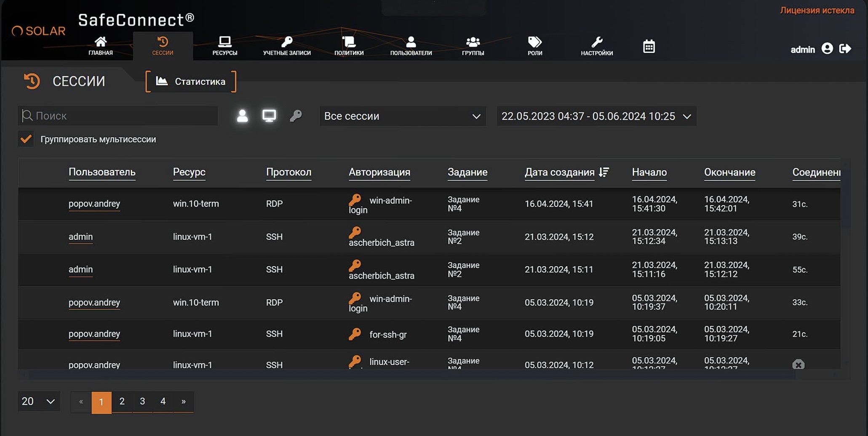Image resolution: width=868 pixels, height=436 pixels.
Task: Open the Ресурсы navigation tab
Action: pyautogui.click(x=224, y=46)
